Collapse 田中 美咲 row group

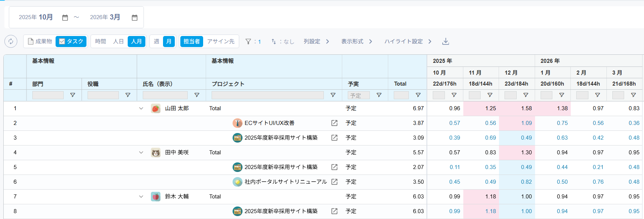tap(141, 152)
